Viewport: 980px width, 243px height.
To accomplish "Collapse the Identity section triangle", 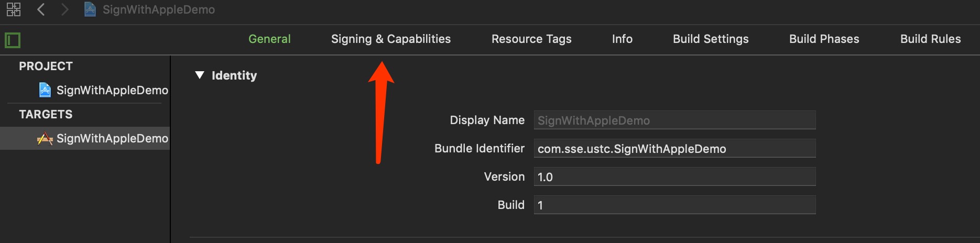I will point(200,75).
